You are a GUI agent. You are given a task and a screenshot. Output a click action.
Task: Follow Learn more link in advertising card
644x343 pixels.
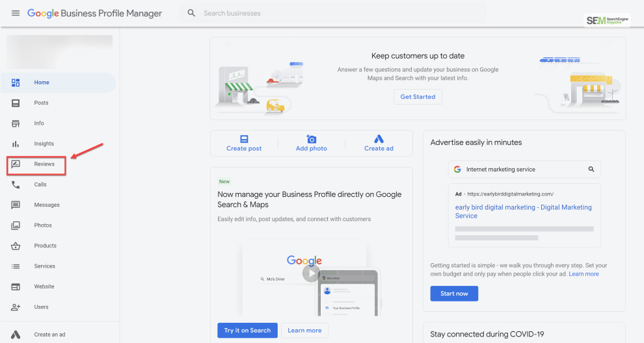584,274
